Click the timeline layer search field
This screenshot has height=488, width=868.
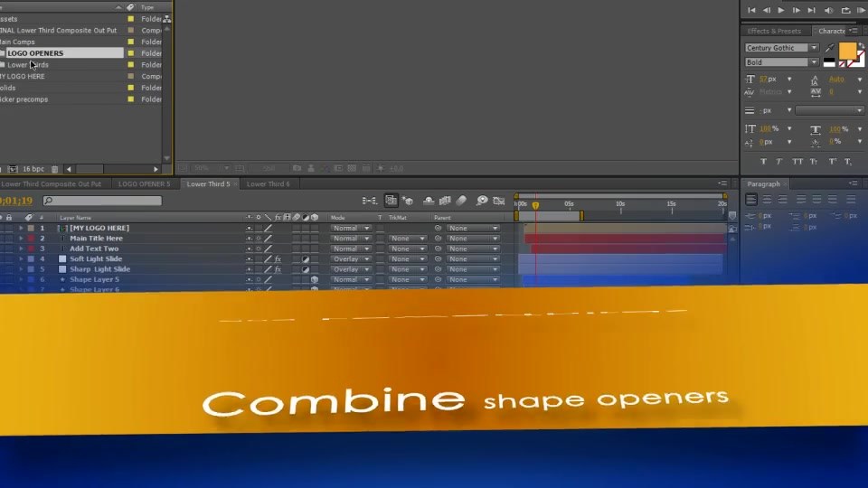(103, 201)
